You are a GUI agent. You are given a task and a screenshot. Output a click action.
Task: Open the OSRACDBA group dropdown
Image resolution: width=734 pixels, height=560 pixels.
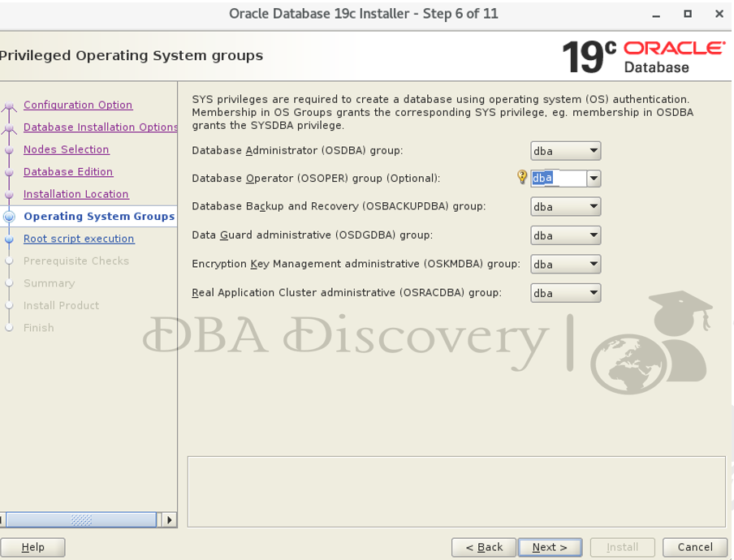click(565, 293)
